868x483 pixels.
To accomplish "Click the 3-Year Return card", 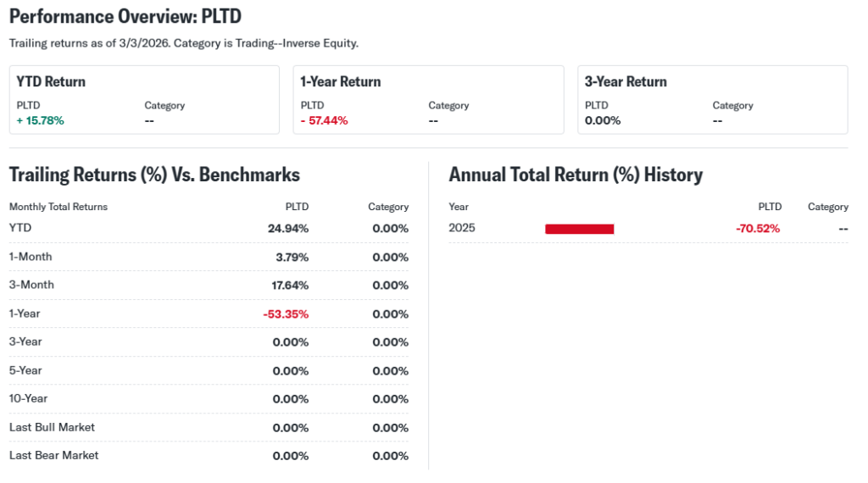I will (712, 100).
